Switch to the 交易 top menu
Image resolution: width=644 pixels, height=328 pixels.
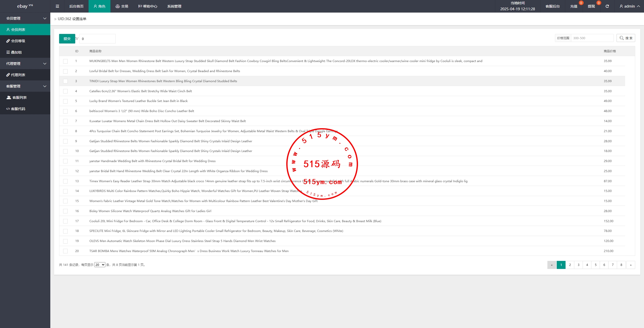tap(122, 6)
